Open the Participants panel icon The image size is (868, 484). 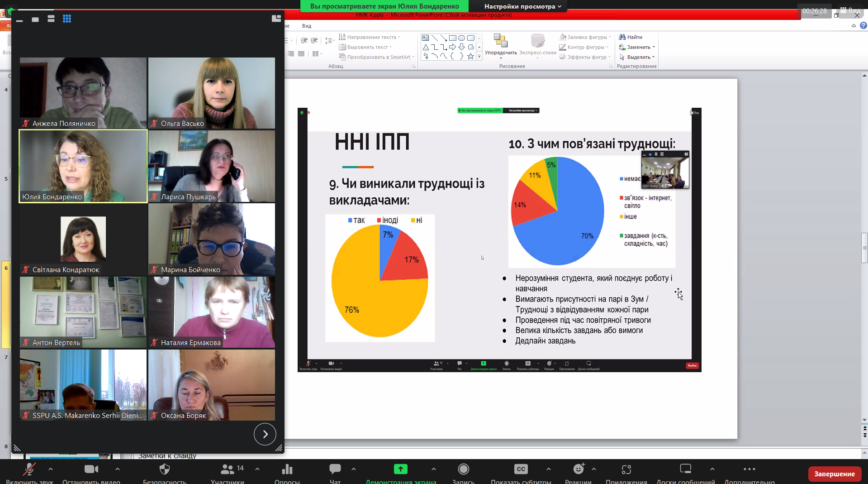(228, 469)
